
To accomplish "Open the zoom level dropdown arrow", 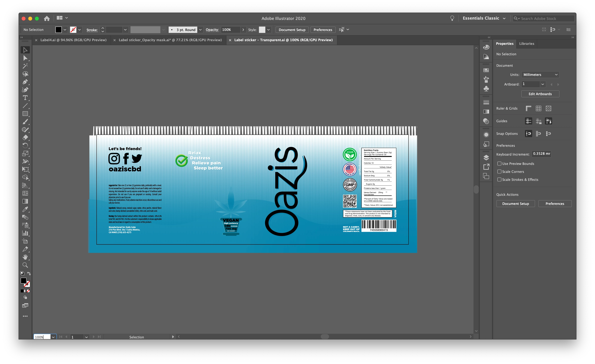I will coord(53,337).
